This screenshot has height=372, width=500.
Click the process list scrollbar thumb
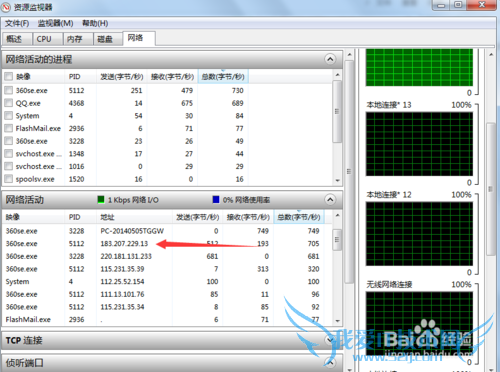click(337, 111)
